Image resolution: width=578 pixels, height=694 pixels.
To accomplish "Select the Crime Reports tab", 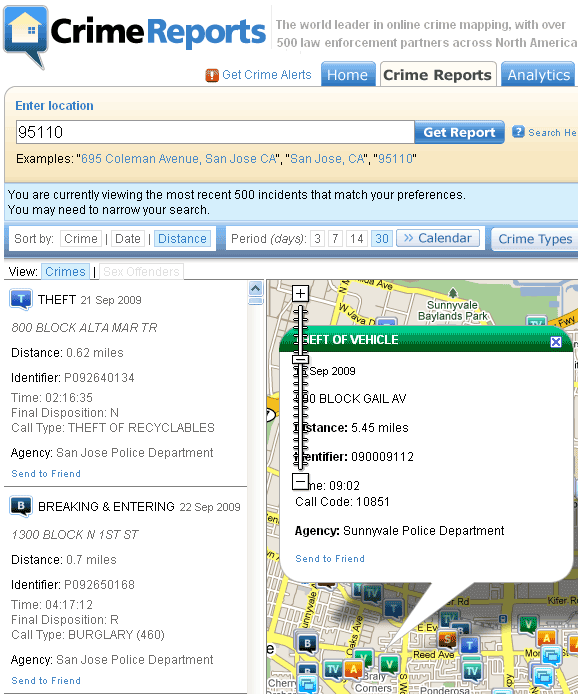I will pyautogui.click(x=437, y=75).
